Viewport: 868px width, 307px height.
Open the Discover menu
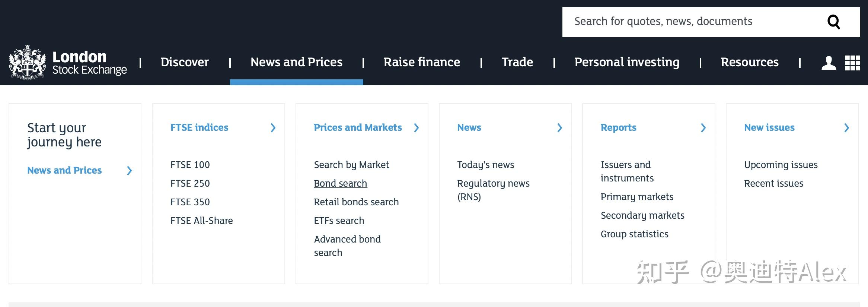[185, 62]
